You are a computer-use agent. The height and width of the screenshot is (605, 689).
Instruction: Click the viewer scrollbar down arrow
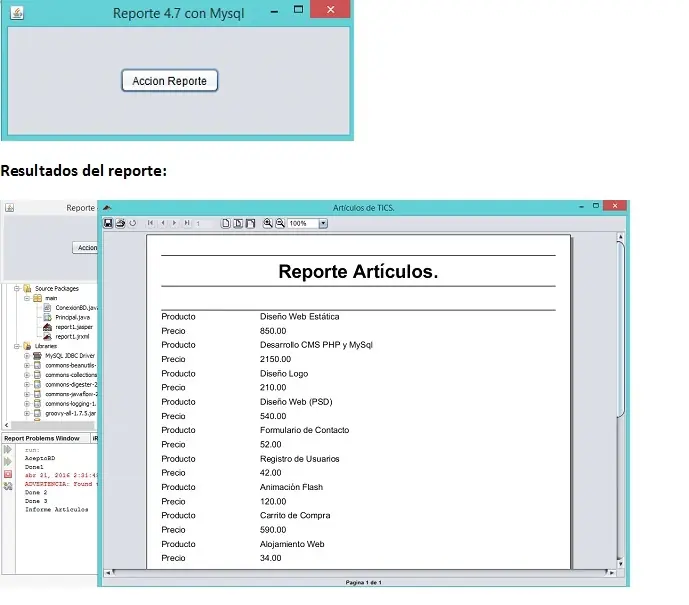coord(620,564)
